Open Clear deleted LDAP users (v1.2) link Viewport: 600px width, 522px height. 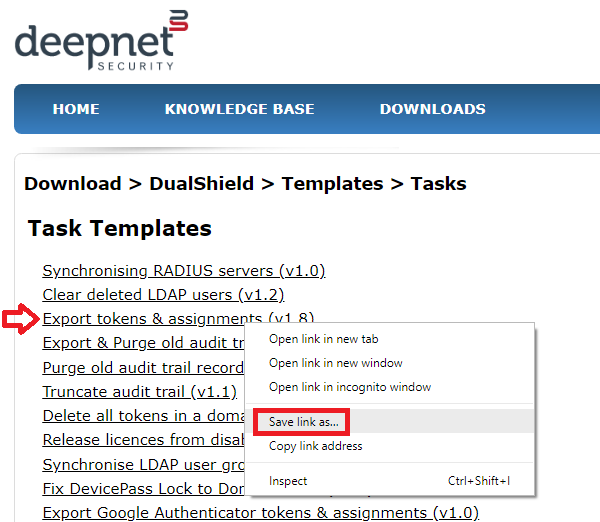pos(163,295)
